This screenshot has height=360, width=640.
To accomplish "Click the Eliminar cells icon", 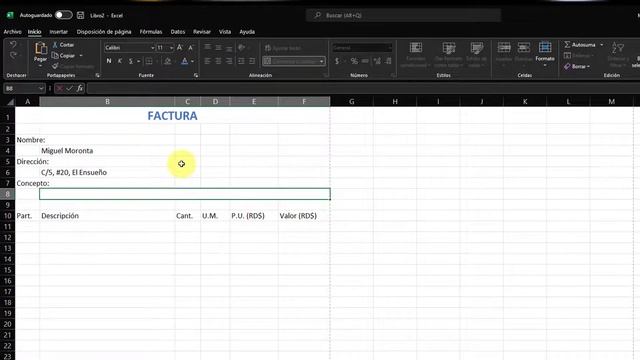I will coord(524,47).
